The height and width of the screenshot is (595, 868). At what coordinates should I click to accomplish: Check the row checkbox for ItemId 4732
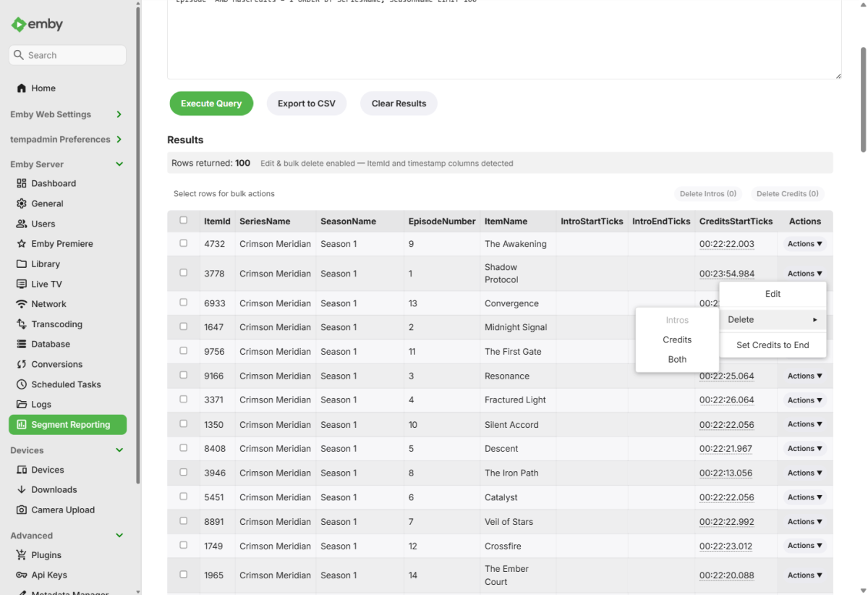click(183, 244)
